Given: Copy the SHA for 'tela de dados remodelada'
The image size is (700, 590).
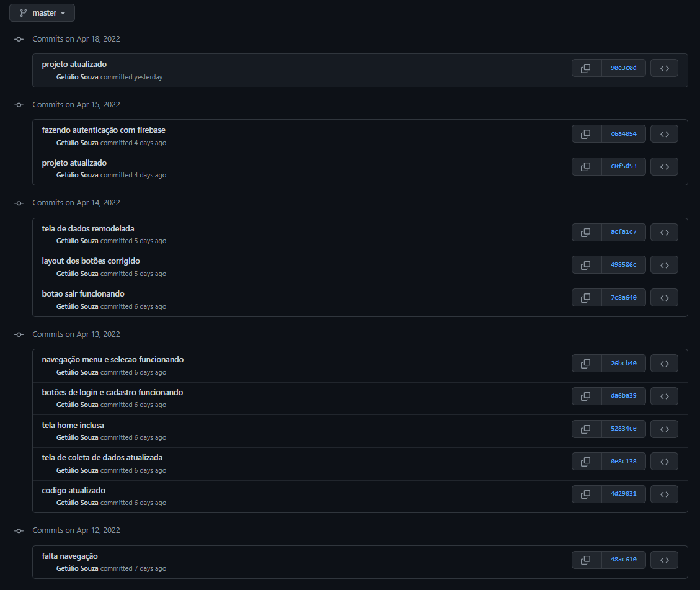Looking at the screenshot, I should point(586,232).
